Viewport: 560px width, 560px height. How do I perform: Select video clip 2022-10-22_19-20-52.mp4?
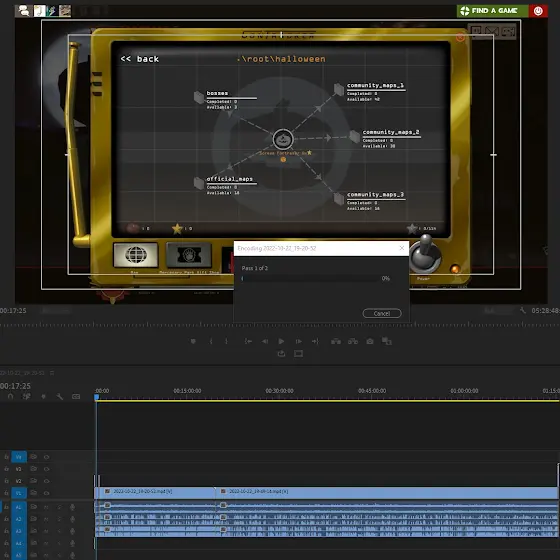pyautogui.click(x=155, y=493)
